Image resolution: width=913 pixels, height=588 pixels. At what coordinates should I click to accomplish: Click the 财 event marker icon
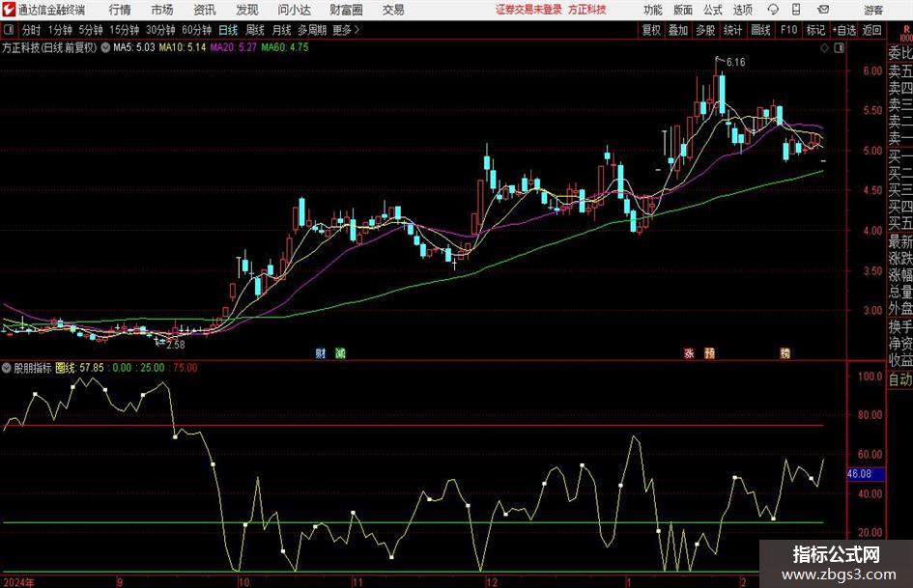(320, 353)
